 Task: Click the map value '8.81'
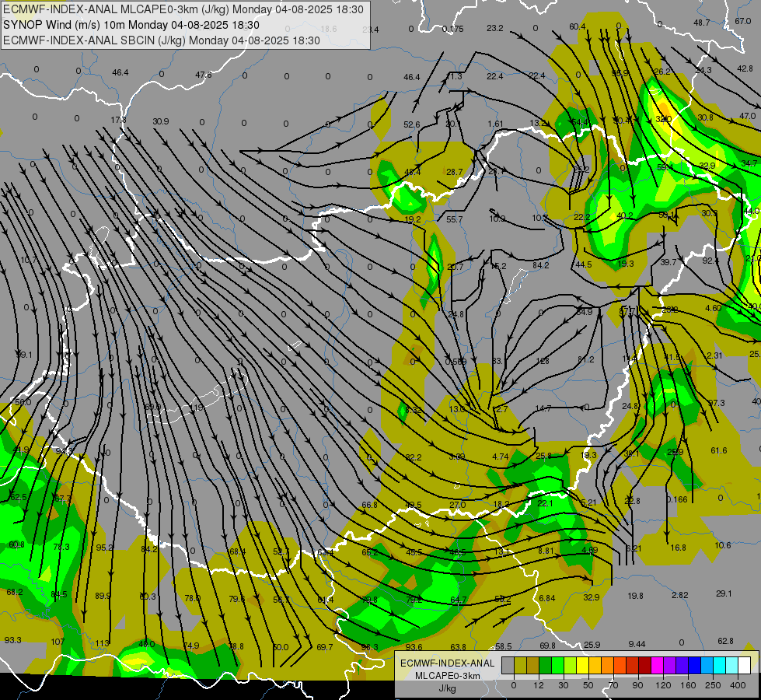coord(546,551)
